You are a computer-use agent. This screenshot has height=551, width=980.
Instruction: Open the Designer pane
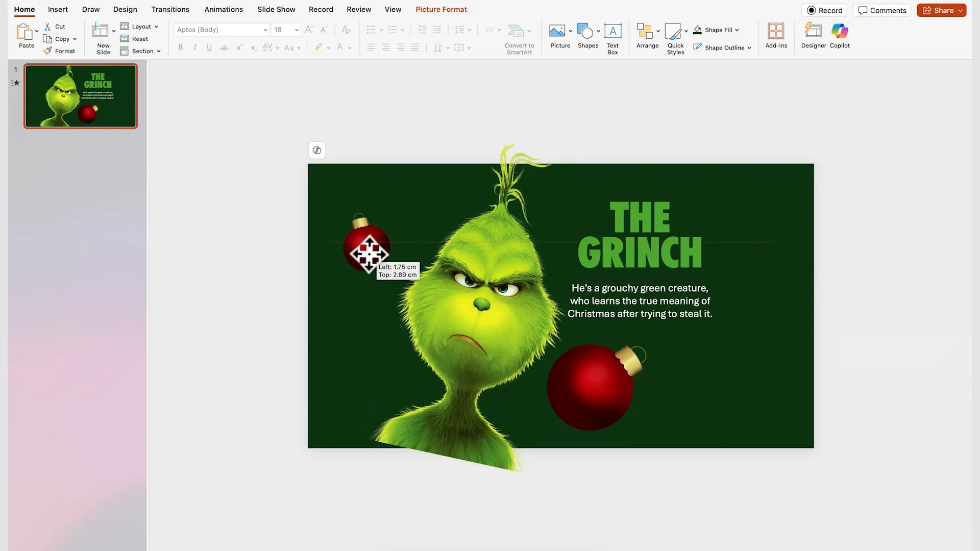point(813,36)
